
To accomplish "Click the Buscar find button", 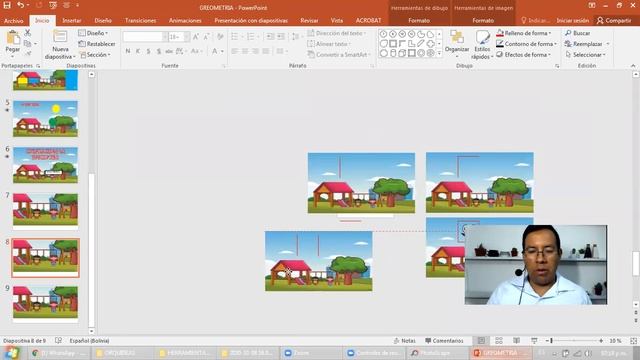I will pos(578,33).
